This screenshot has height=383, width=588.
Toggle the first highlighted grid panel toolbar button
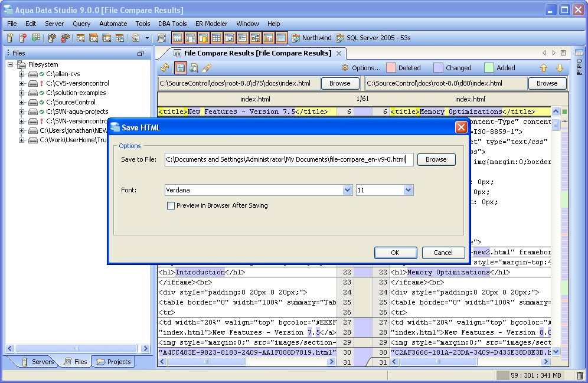point(177,38)
